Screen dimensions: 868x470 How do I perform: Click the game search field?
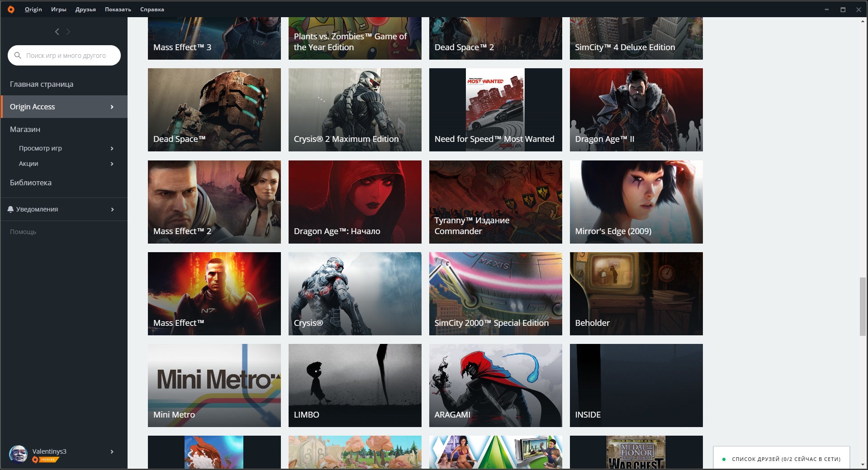click(64, 55)
